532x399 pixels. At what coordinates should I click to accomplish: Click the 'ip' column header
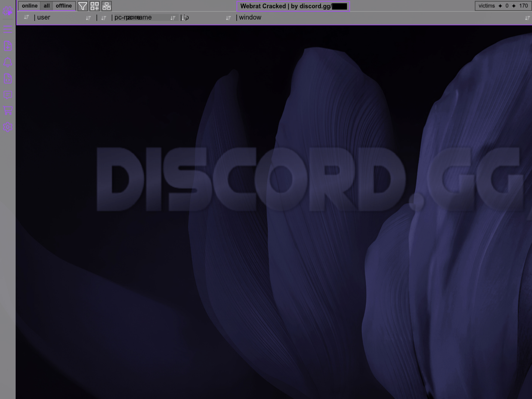186,17
